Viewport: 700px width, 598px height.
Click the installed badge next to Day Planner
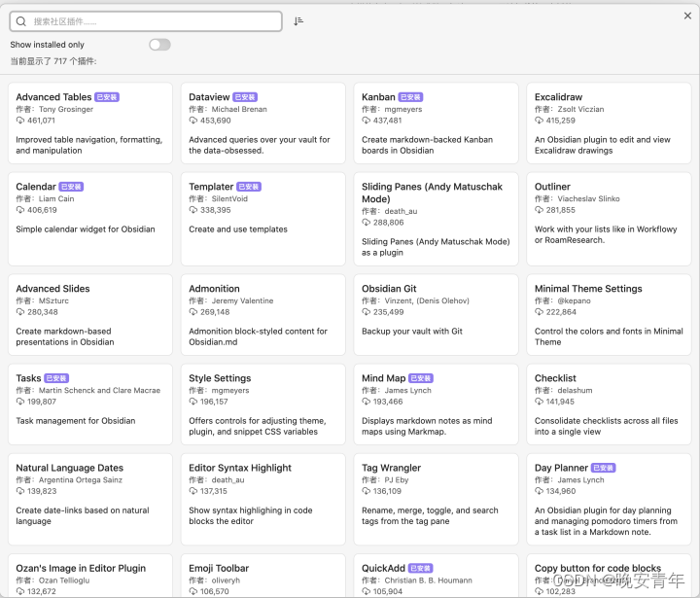pyautogui.click(x=604, y=468)
